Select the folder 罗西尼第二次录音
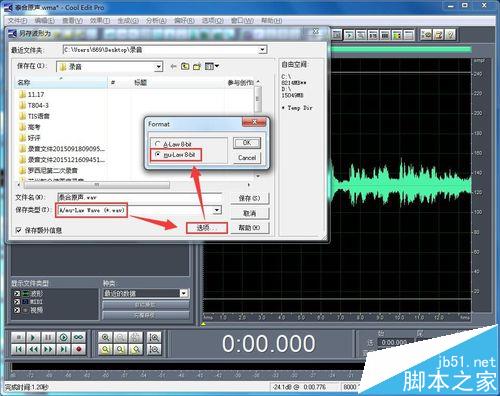Viewport: 500px width, 396px height. click(x=48, y=170)
